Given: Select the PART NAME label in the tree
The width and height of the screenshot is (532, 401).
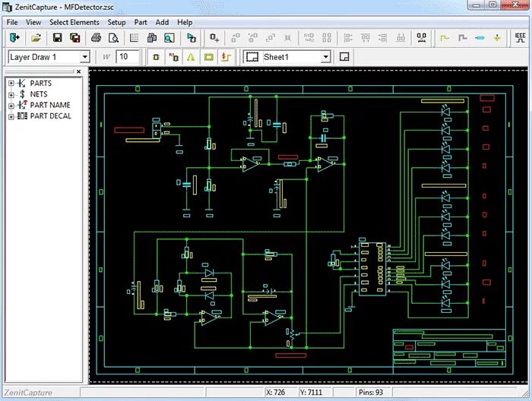Looking at the screenshot, I should pyautogui.click(x=50, y=105).
